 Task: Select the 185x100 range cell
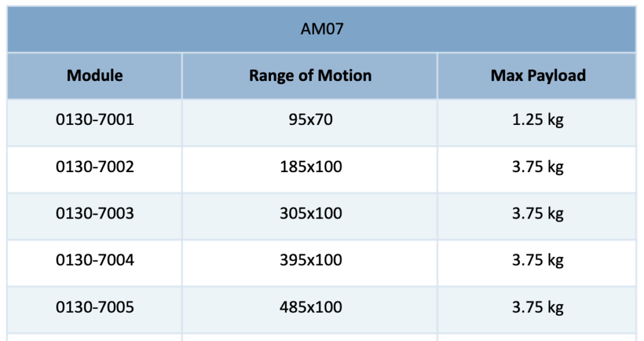pyautogui.click(x=310, y=170)
